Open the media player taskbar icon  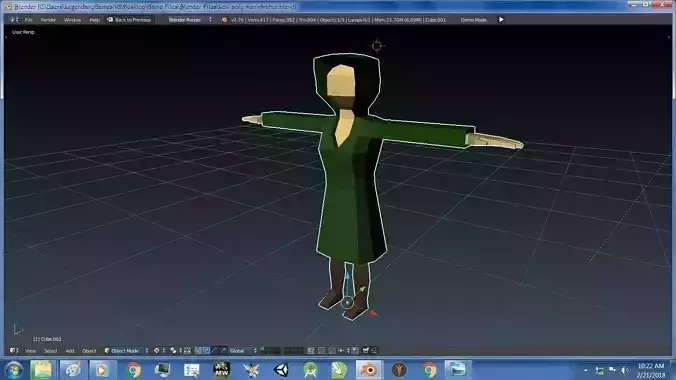pyautogui.click(x=102, y=370)
